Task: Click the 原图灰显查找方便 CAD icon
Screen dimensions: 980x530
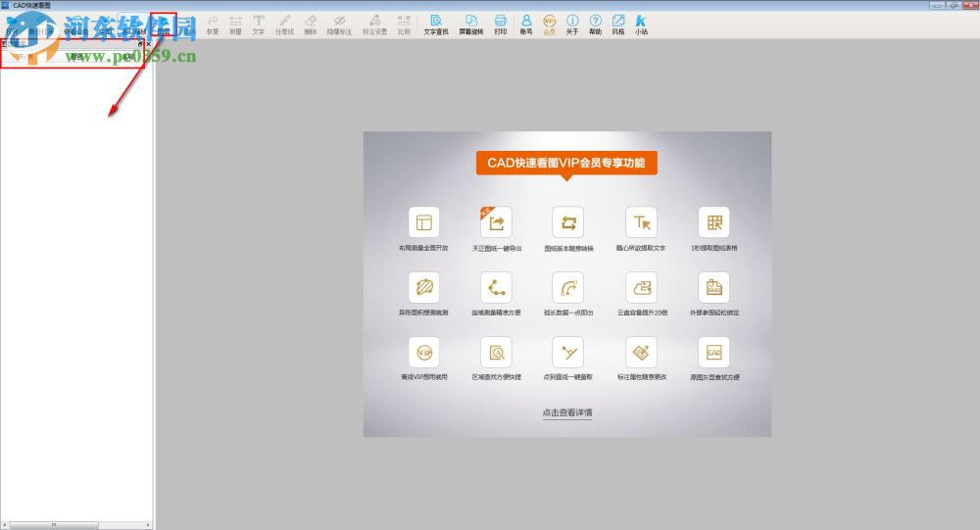Action: point(713,353)
